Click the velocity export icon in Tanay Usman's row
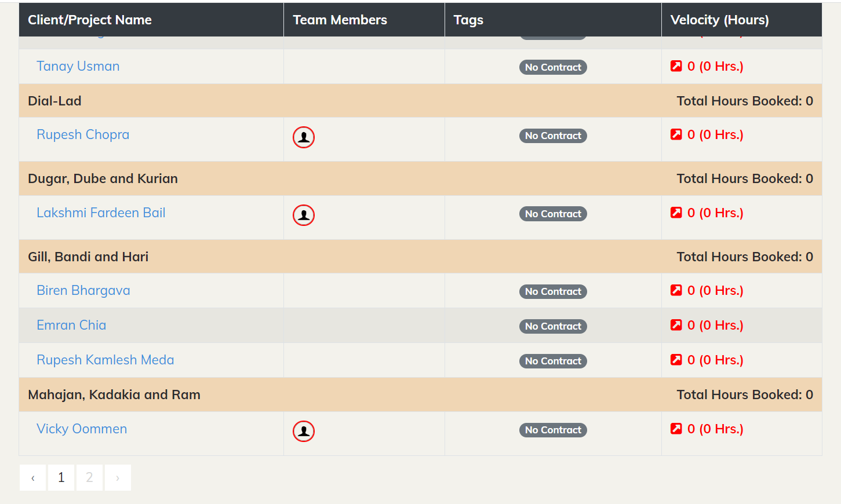Viewport: 841px width, 504px height. pos(676,66)
